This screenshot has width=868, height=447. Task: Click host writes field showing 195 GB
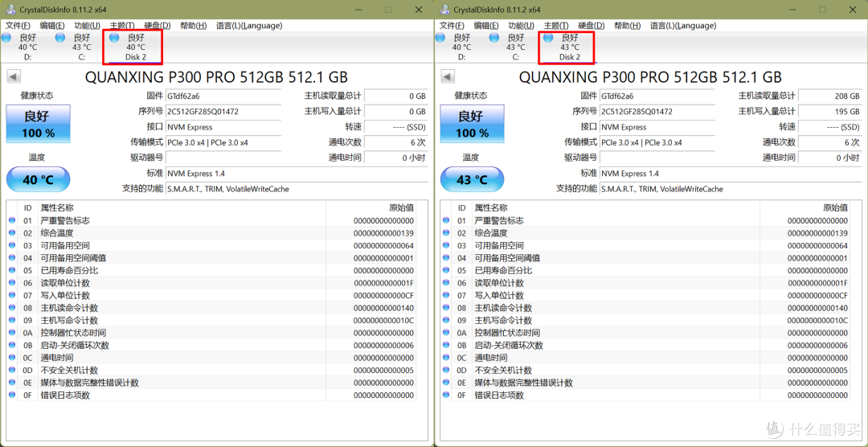(829, 111)
